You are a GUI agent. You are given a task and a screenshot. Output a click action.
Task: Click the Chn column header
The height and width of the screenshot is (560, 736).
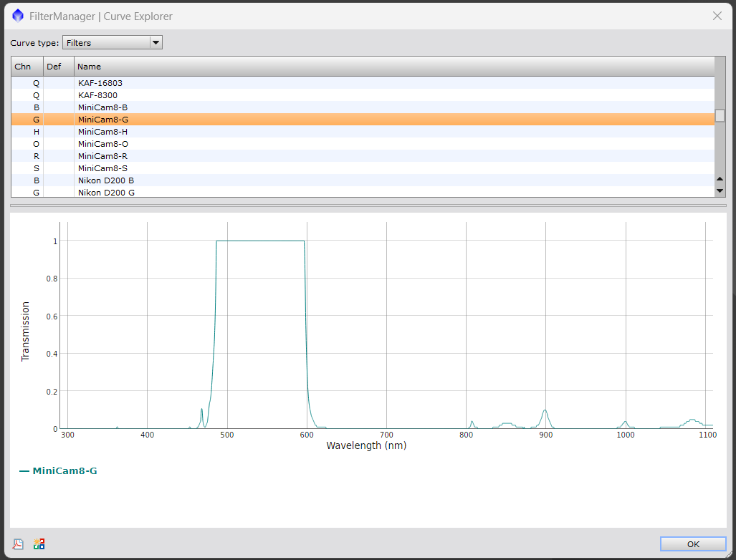(x=27, y=67)
